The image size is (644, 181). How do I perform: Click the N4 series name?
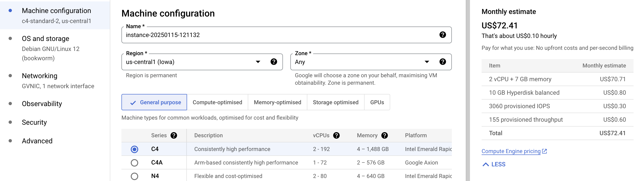[x=155, y=176]
